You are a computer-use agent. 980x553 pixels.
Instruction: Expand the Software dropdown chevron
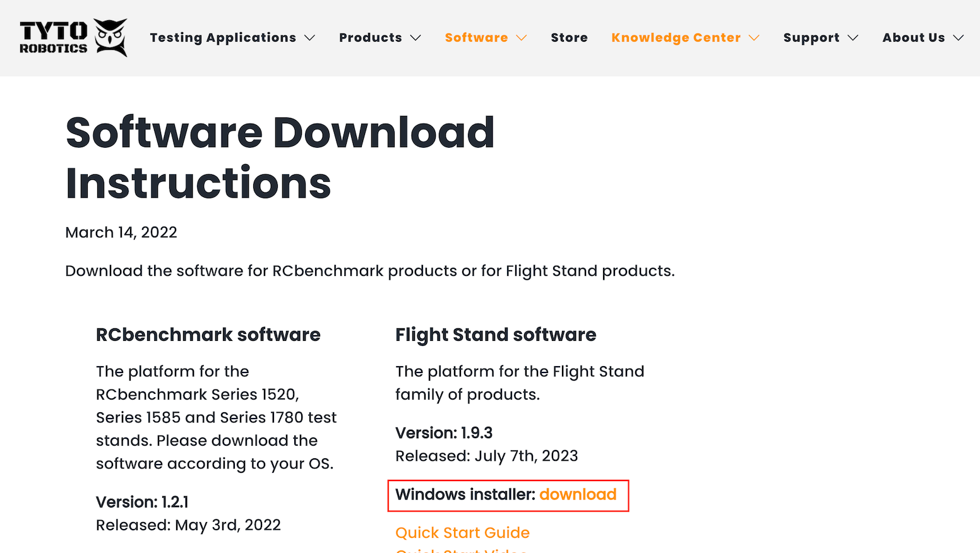[x=522, y=38]
